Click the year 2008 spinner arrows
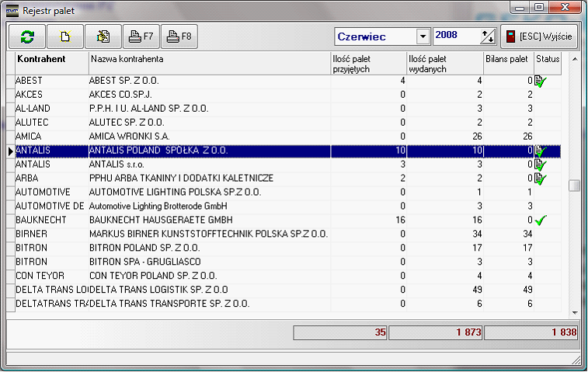This screenshot has height=372, width=588. point(488,37)
